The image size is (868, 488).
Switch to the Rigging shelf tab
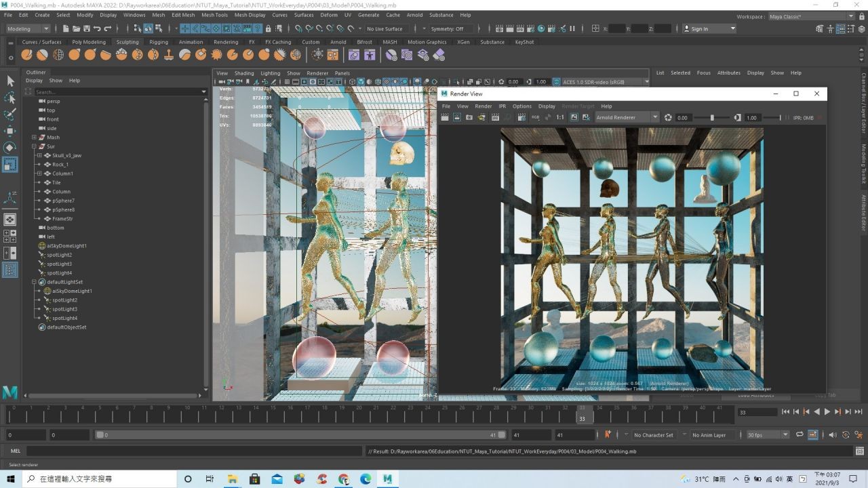(159, 42)
